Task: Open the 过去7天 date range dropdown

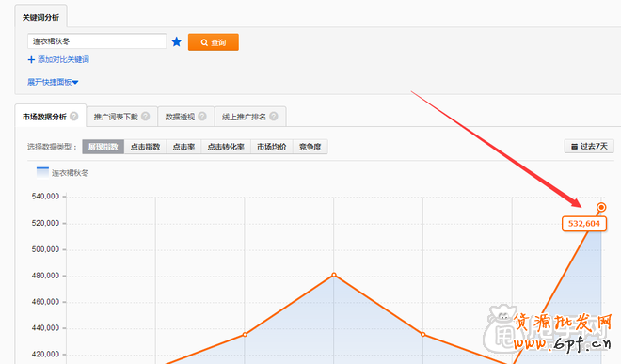Action: coord(589,147)
